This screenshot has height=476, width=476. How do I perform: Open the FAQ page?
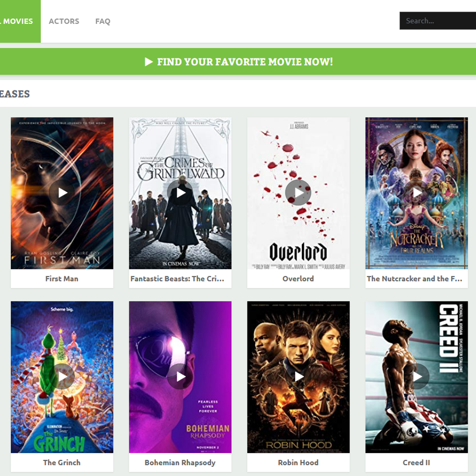[102, 21]
